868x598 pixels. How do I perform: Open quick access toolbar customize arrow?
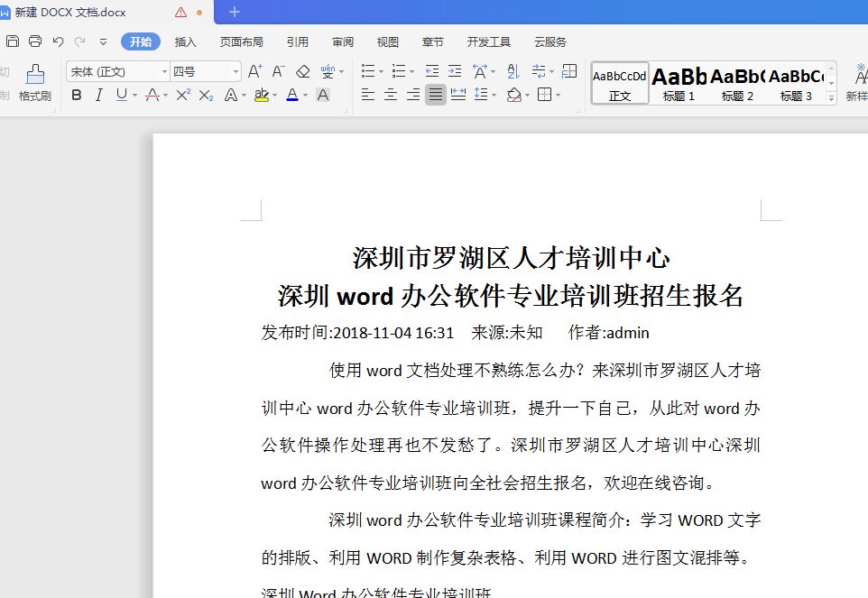[x=103, y=41]
